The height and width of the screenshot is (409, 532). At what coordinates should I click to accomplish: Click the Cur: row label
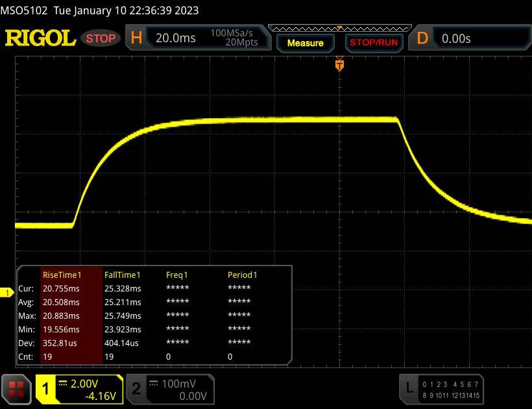[26, 288]
